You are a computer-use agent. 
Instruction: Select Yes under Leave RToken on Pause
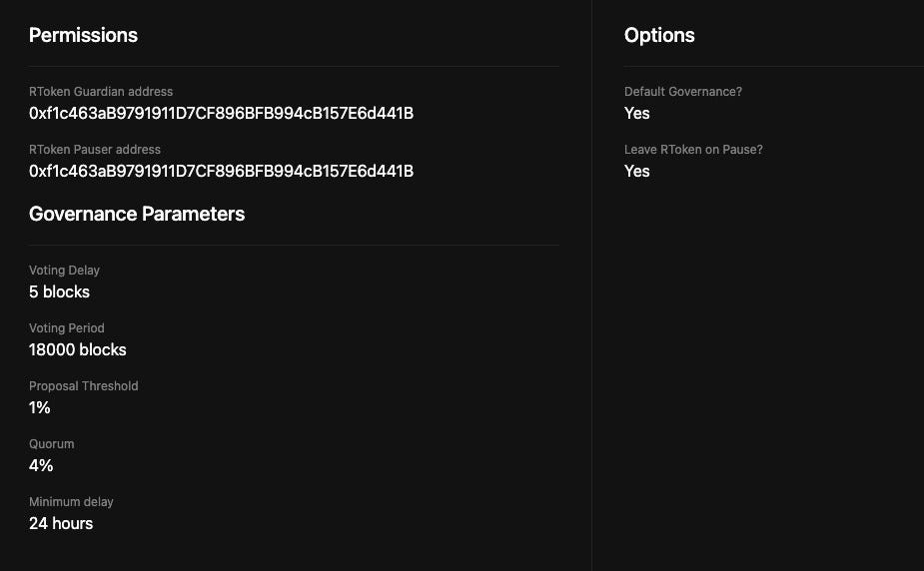click(x=637, y=172)
